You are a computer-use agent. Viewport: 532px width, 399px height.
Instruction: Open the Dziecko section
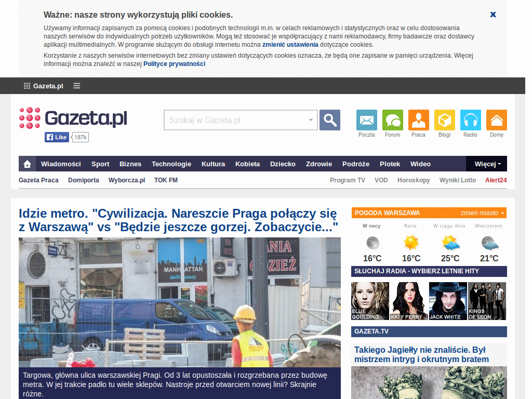(x=283, y=164)
